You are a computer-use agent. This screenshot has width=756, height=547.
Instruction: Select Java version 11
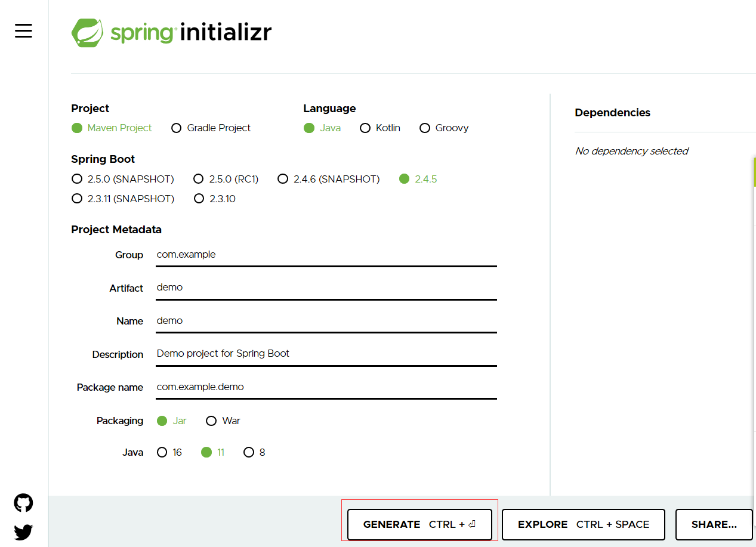[x=206, y=453]
